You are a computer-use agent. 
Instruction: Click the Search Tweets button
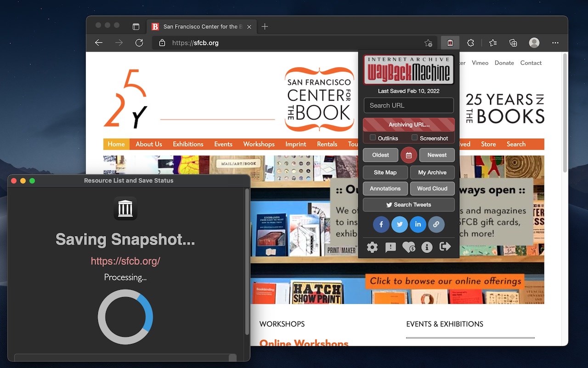pyautogui.click(x=409, y=205)
